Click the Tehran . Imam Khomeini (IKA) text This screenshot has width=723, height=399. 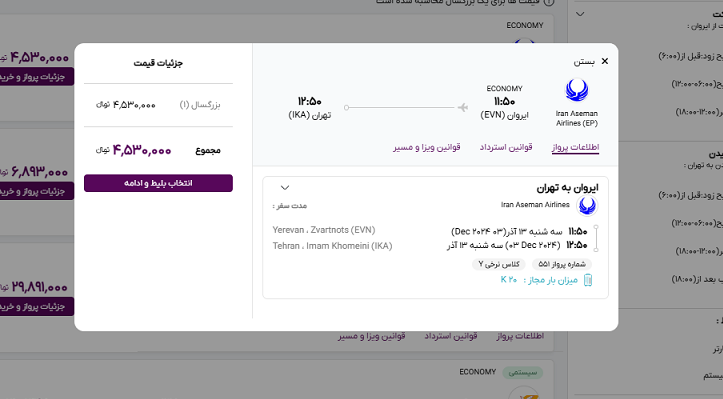332,246
